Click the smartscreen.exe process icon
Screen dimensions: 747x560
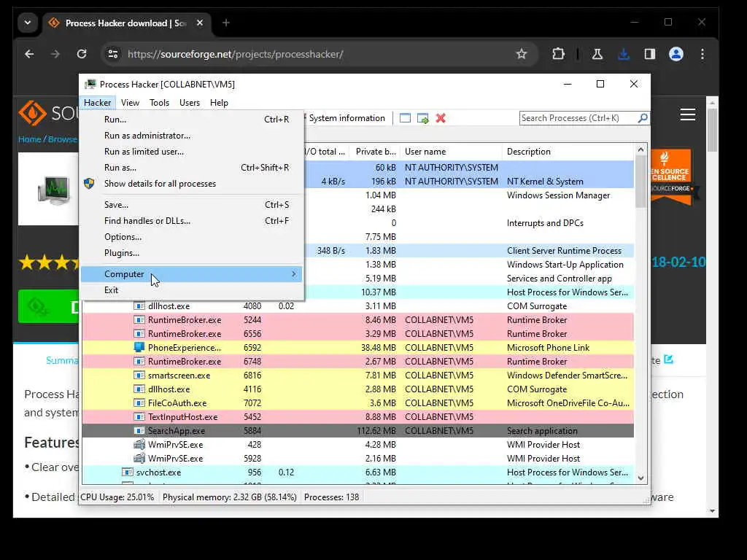tap(139, 375)
